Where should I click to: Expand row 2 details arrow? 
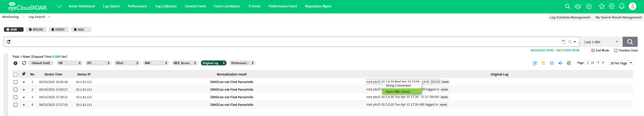(x=24, y=90)
